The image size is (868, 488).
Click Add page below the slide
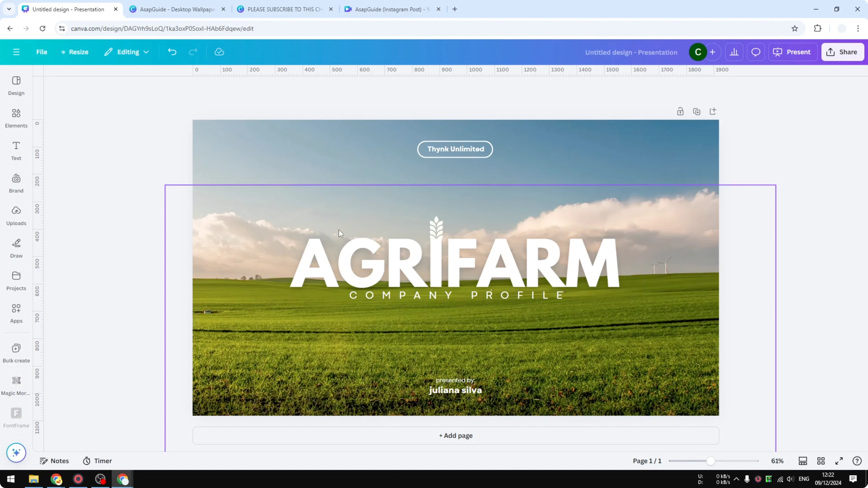click(455, 435)
